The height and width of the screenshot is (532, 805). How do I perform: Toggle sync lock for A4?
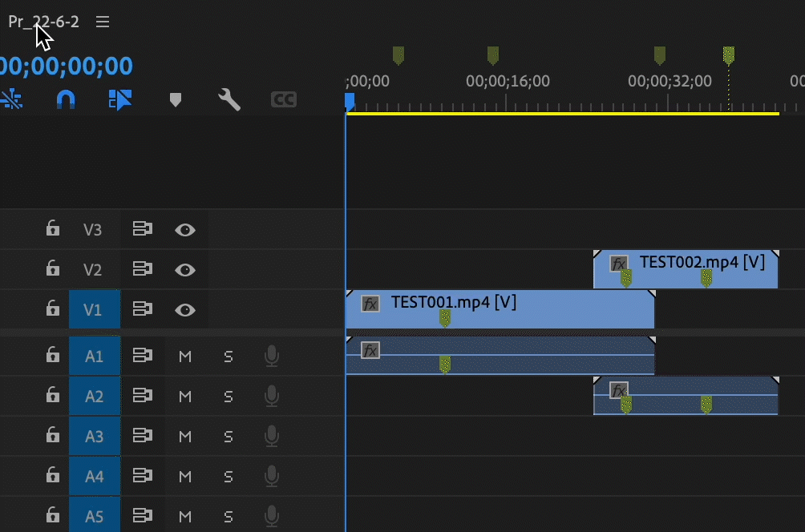[143, 475]
